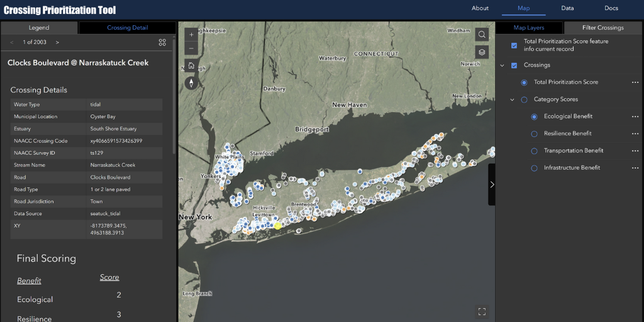644x322 pixels.
Task: Click the '1 of 2003' record counter
Action: click(x=35, y=42)
